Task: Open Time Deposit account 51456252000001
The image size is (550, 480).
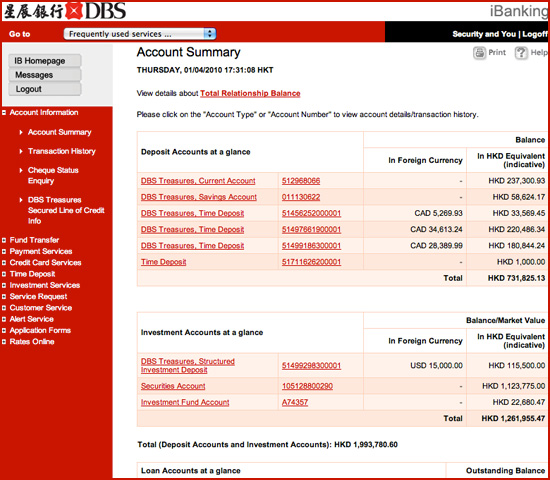Action: (311, 213)
